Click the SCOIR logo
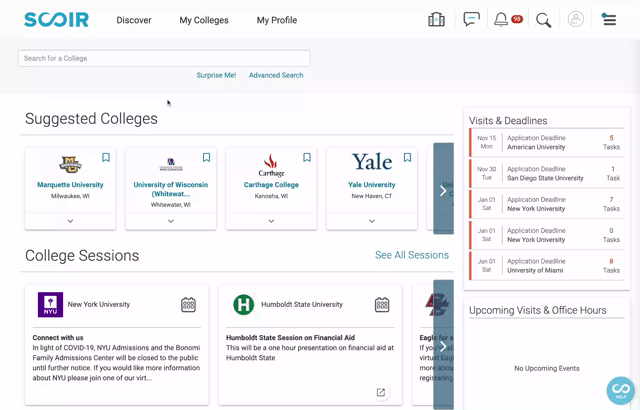The width and height of the screenshot is (640, 410). 56,20
